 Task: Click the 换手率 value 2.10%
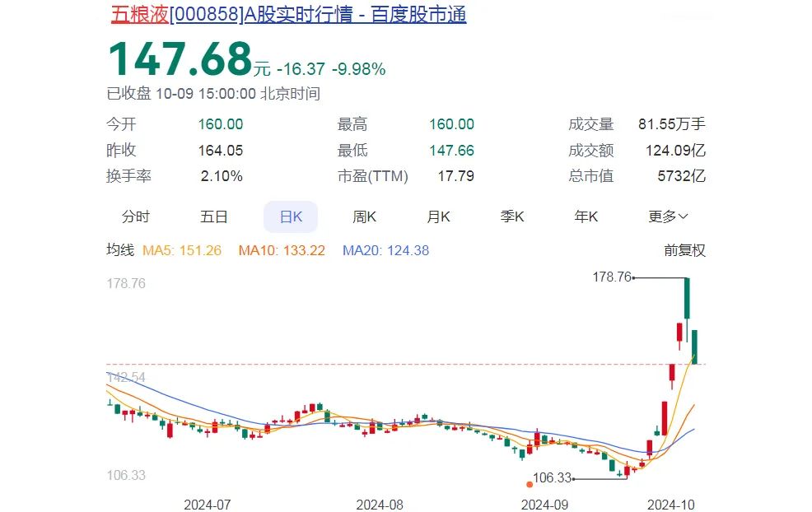click(x=222, y=176)
